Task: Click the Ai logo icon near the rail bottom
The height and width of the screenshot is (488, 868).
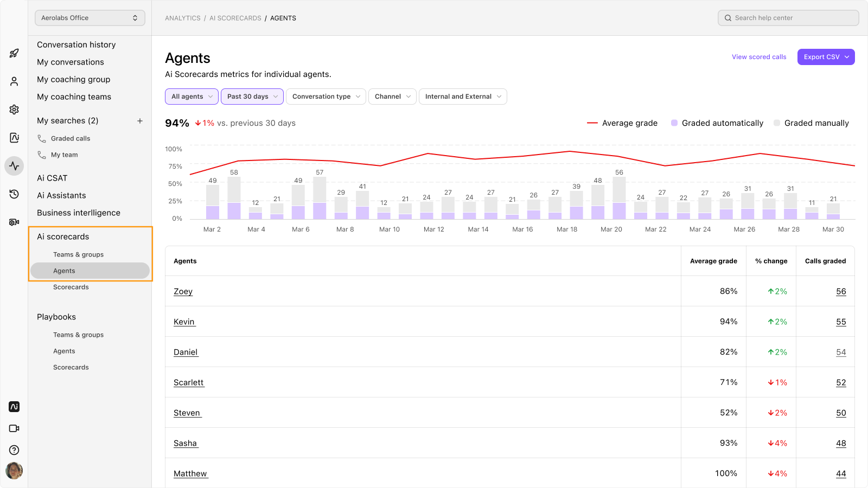Action: coord(14,407)
